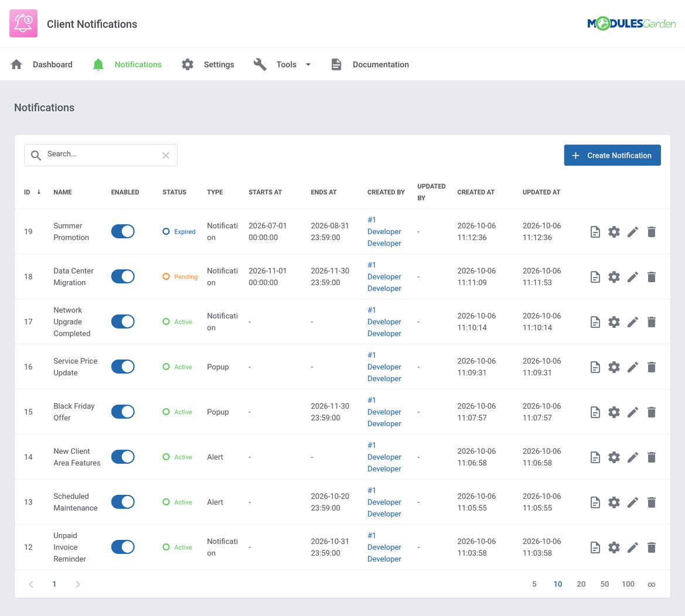
Task: Show 100 entries per page
Action: point(628,584)
